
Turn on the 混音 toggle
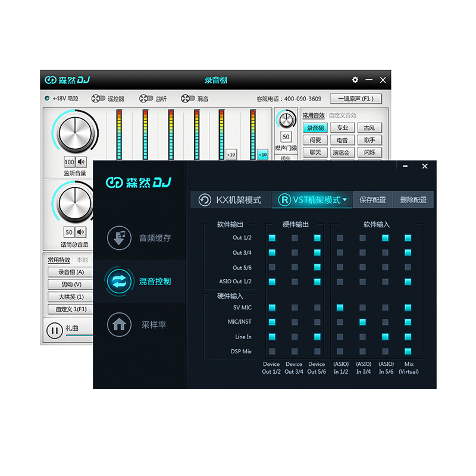187,99
